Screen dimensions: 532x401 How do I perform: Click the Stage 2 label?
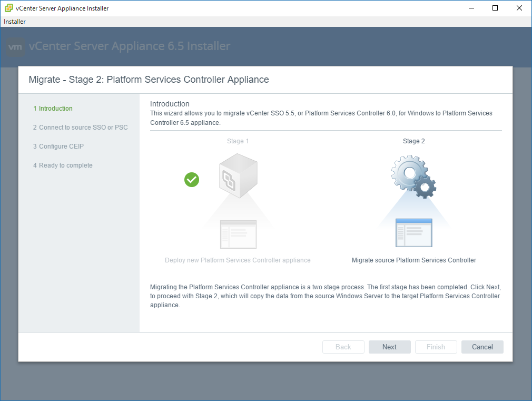tap(413, 141)
